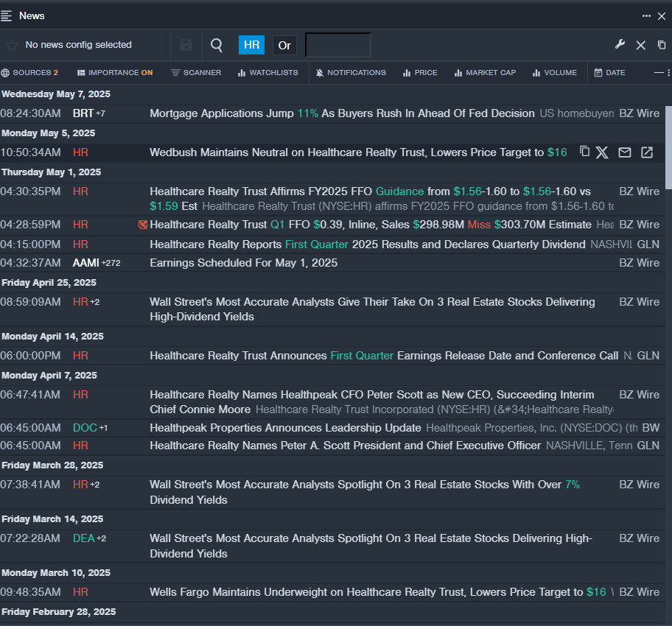Star the news config as favorite
This screenshot has width=672, height=626.
pyautogui.click(x=12, y=45)
